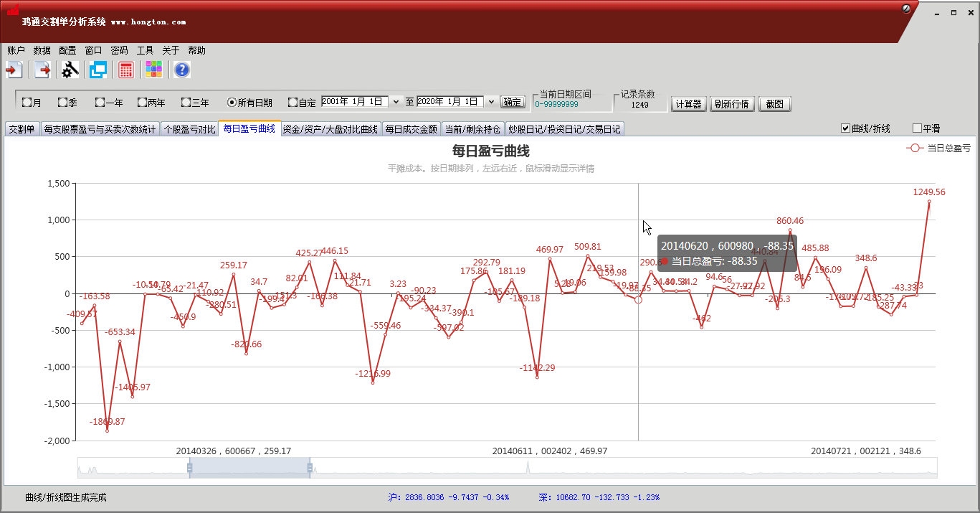The image size is (980, 513).
Task: Switch to the 交割单 tab
Action: [22, 129]
